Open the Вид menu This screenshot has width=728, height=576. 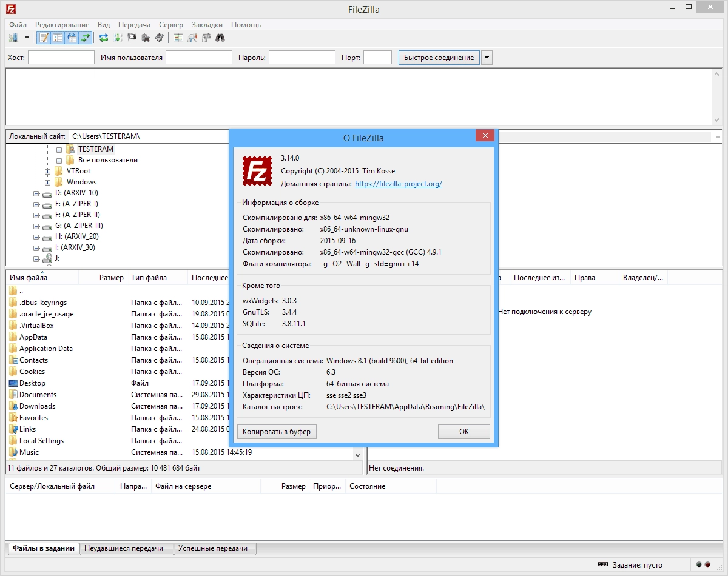(104, 25)
